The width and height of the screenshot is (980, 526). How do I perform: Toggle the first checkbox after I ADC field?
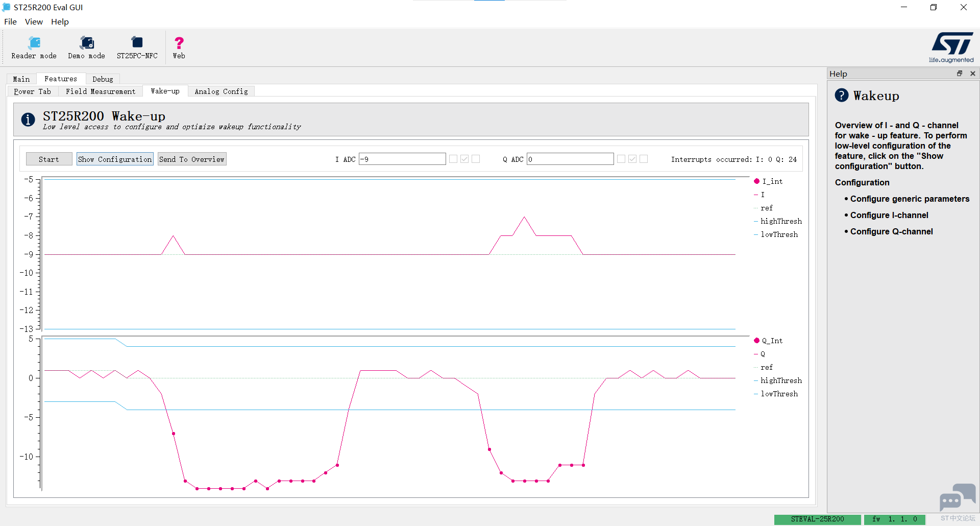coord(453,159)
